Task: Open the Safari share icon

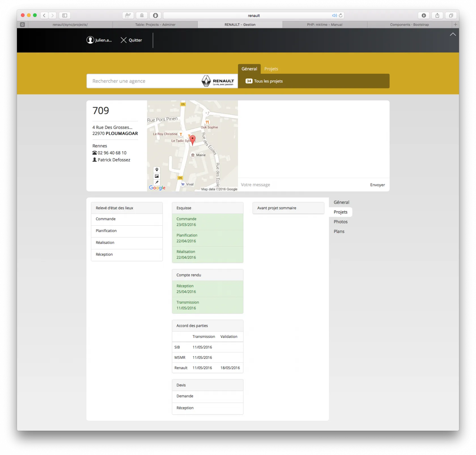Action: (437, 15)
